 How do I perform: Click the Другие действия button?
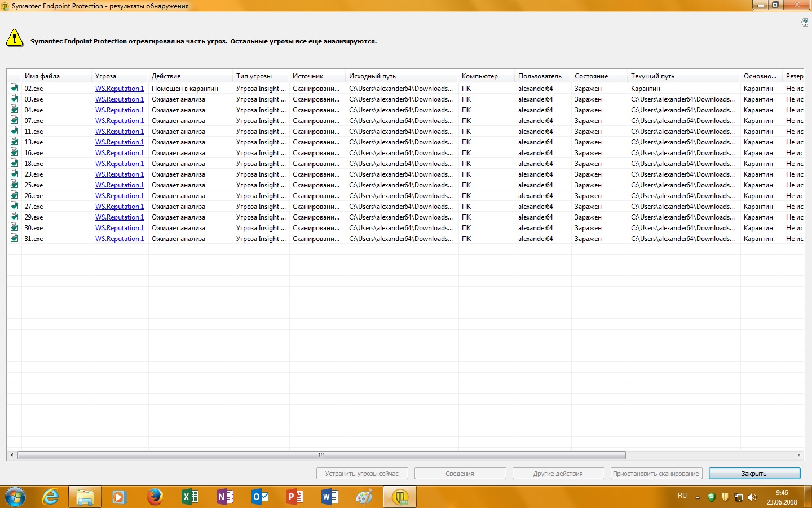558,474
